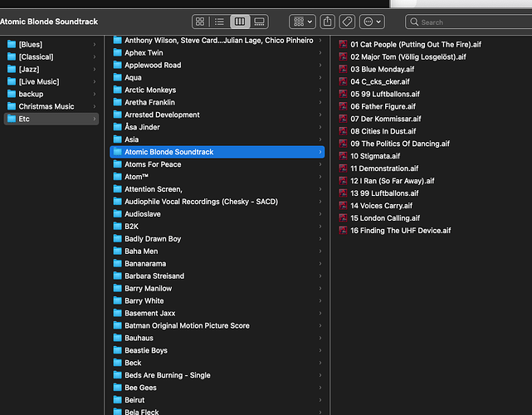
Task: Open the Arctic Monkeys folder
Action: [x=217, y=90]
